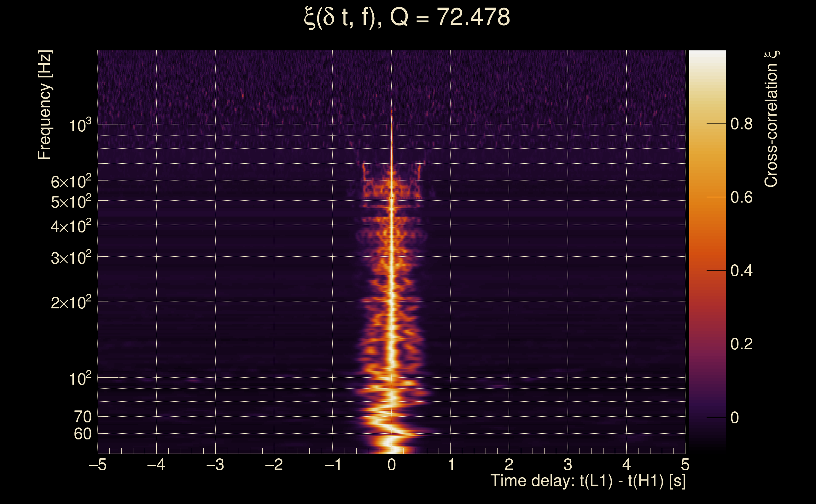Click the -5 time delay tick label
The width and height of the screenshot is (816, 504).
pos(97,465)
